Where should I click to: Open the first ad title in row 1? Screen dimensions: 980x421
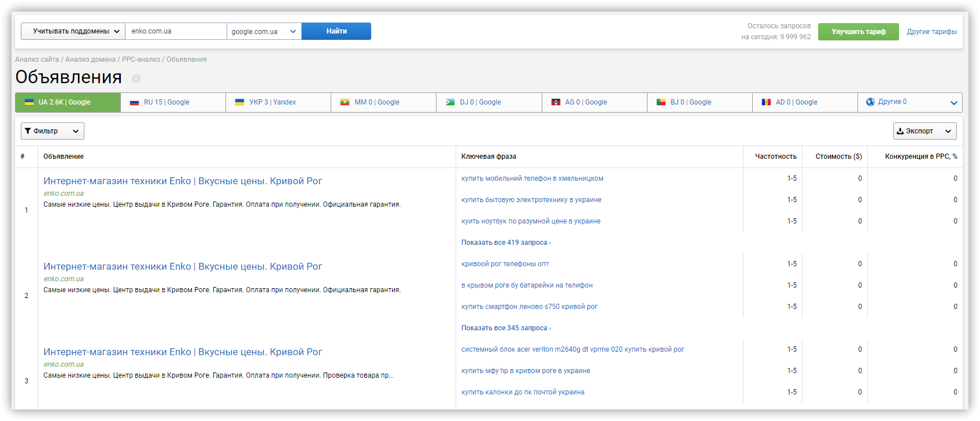[x=183, y=181]
